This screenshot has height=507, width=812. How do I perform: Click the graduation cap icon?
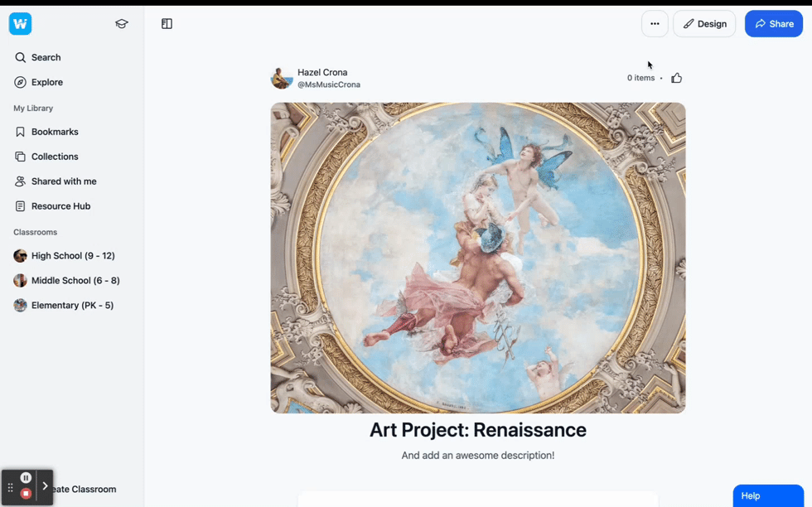pyautogui.click(x=122, y=24)
